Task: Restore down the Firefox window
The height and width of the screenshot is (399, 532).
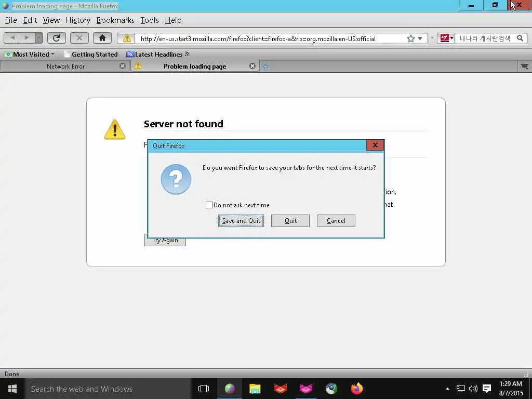Action: coord(495,5)
